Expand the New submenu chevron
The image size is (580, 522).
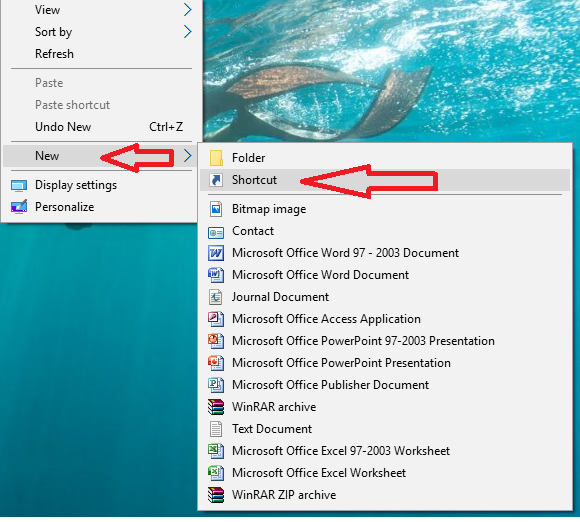pyautogui.click(x=188, y=156)
